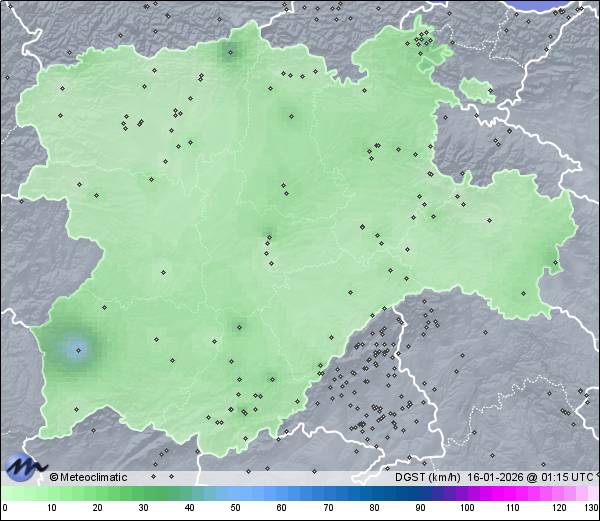Image resolution: width=600 pixels, height=521 pixels.
Task: Click the 130 value at the scale's end
Action: 590,509
